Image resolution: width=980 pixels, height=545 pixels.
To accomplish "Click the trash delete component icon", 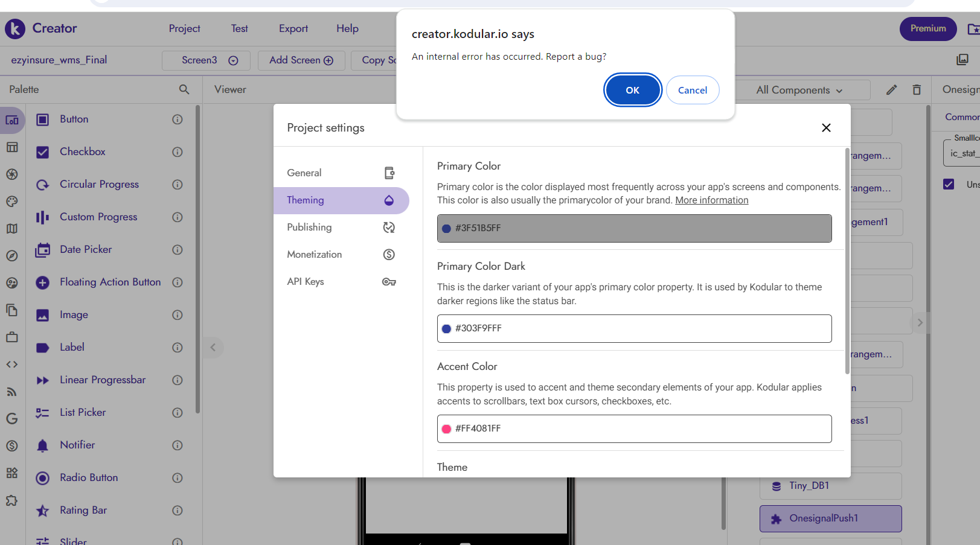I will (x=917, y=90).
